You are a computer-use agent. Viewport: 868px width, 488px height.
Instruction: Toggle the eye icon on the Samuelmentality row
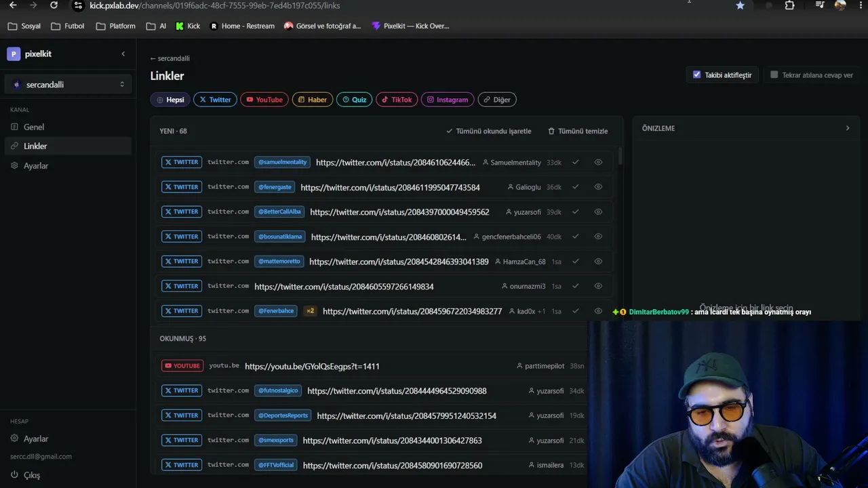[598, 163]
